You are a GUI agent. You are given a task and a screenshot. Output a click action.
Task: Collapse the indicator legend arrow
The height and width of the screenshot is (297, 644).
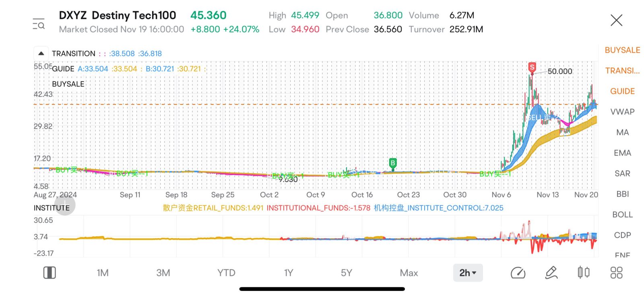pos(41,53)
